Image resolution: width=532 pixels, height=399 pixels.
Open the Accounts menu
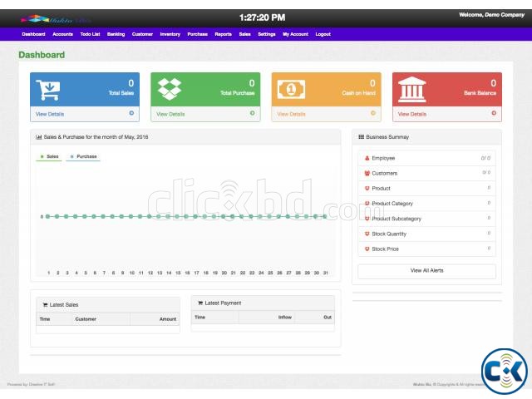pyautogui.click(x=63, y=34)
